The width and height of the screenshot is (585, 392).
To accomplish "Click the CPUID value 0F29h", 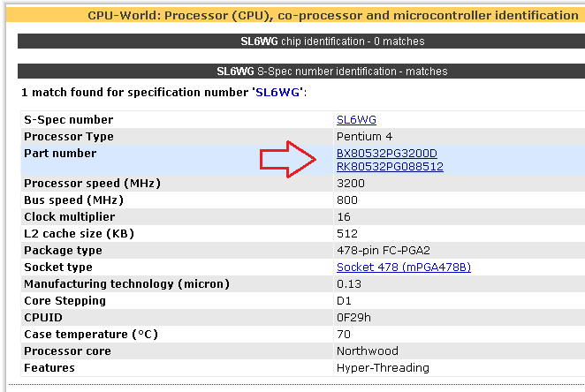I will [x=353, y=317].
